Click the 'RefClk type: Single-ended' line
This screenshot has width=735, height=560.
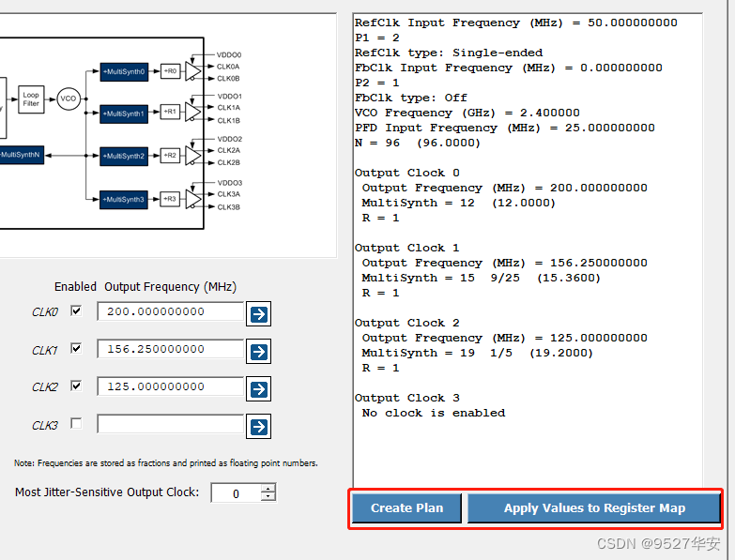(x=449, y=53)
